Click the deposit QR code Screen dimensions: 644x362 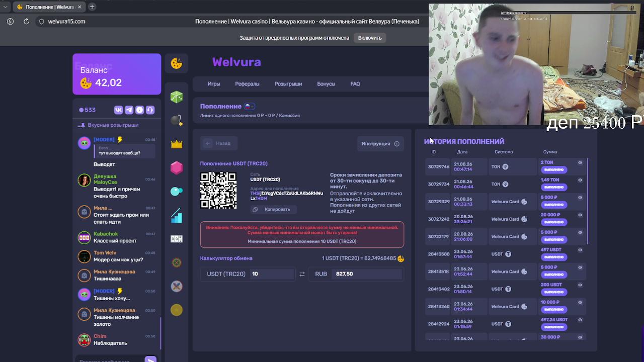coord(218,191)
